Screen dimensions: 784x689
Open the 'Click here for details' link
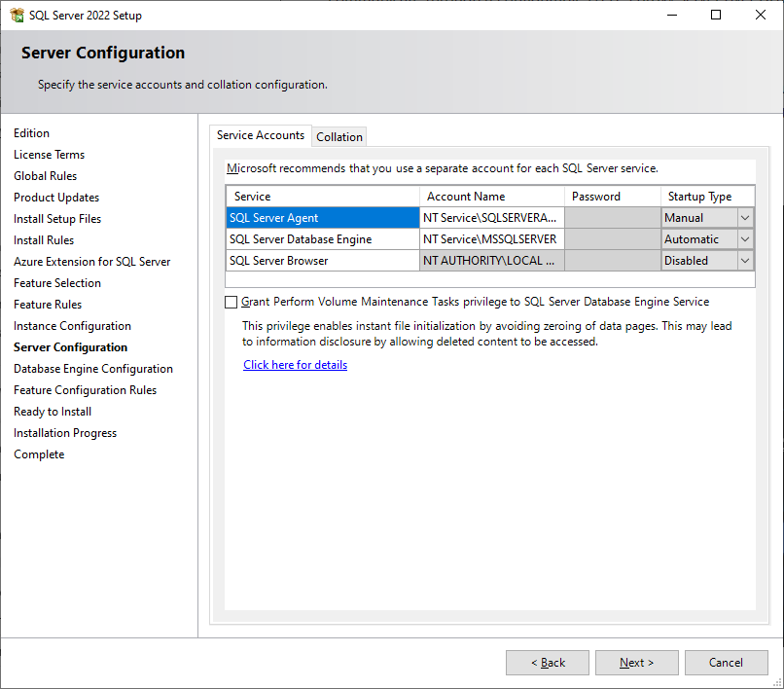[x=295, y=365]
